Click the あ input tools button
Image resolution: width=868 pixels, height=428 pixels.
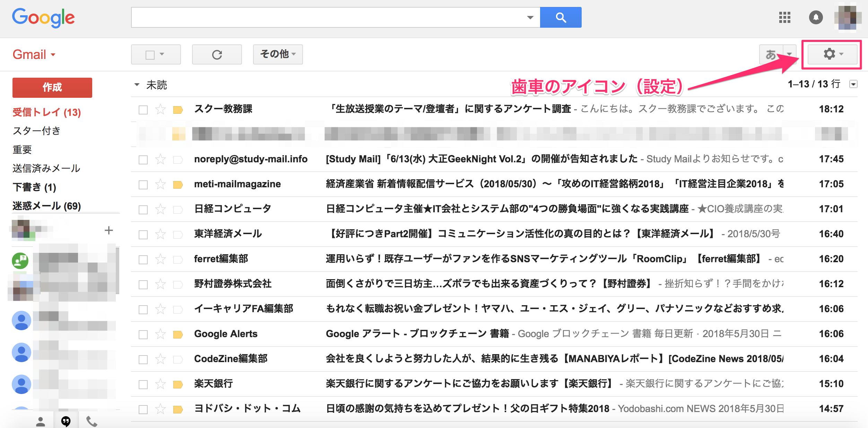point(771,54)
